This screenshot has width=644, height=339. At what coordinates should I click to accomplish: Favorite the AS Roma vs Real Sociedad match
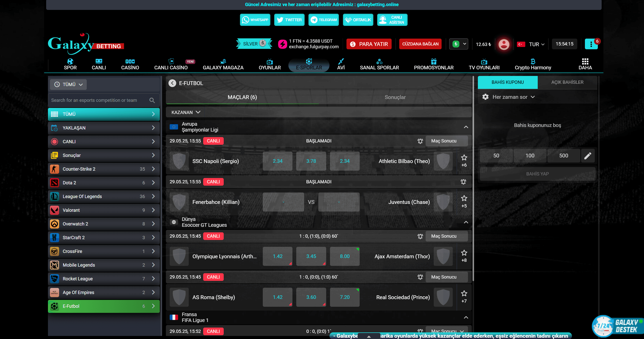pos(464,294)
